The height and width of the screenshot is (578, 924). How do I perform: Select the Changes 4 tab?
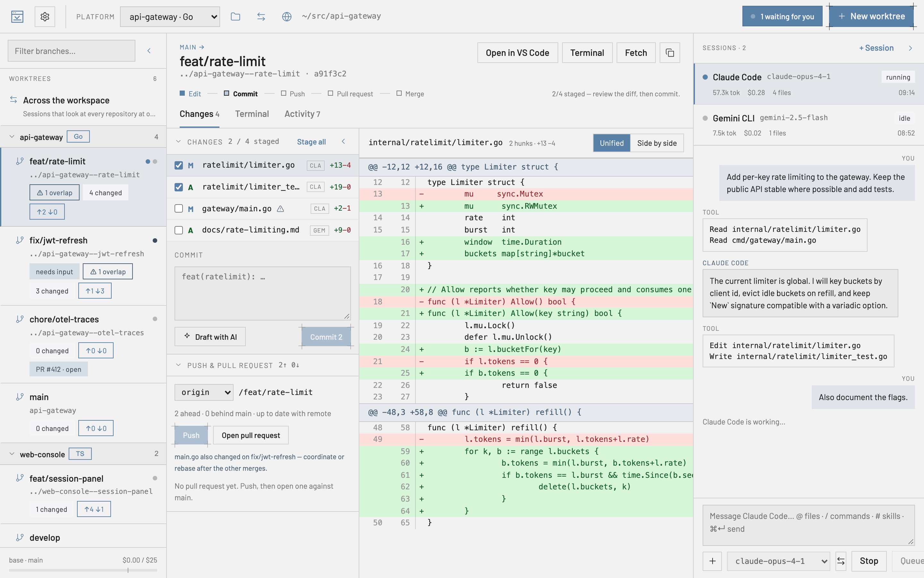199,114
